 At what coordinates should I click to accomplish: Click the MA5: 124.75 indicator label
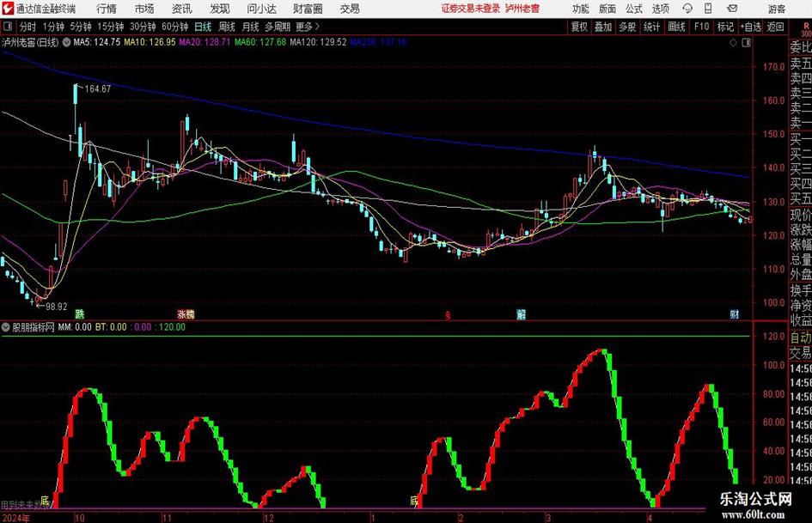click(x=97, y=42)
